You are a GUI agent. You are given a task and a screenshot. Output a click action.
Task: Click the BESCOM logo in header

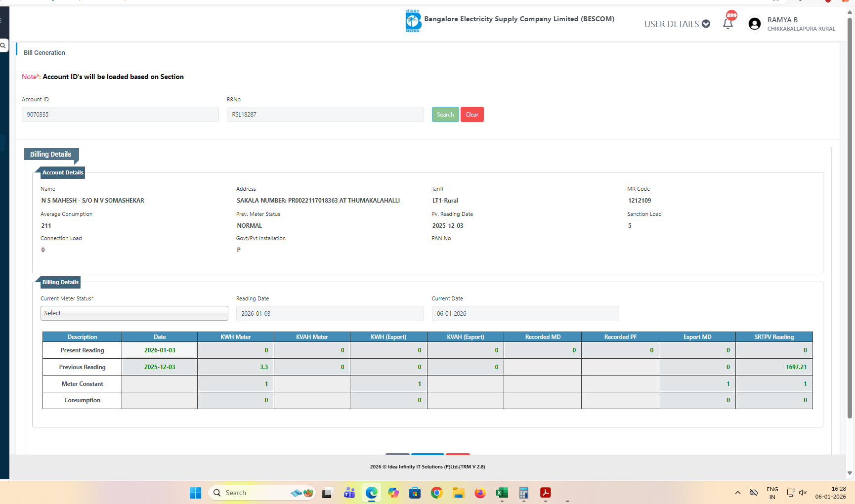pyautogui.click(x=413, y=21)
